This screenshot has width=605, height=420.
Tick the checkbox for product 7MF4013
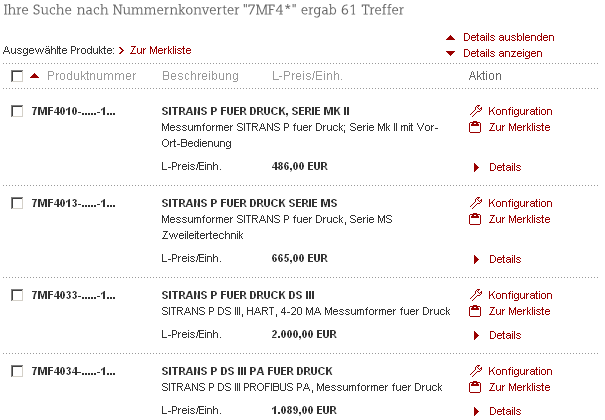17,203
